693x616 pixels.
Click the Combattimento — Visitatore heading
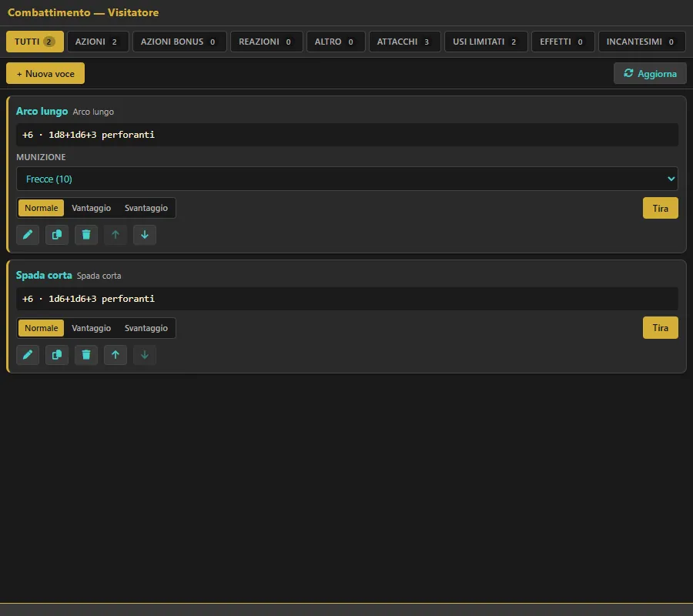[83, 12]
